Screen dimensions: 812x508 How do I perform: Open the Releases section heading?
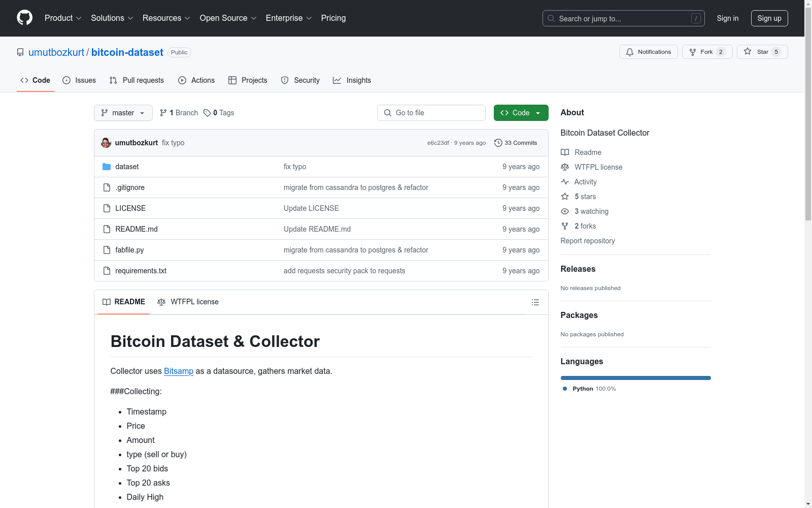pos(578,269)
